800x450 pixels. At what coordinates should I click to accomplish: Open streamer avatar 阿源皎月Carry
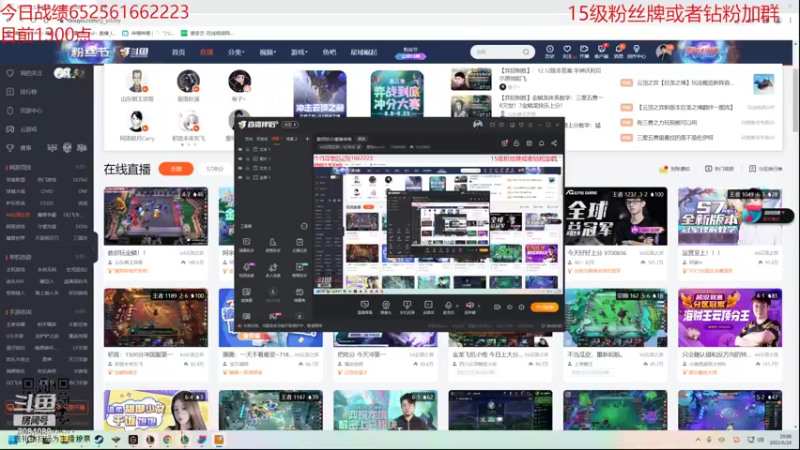137,122
